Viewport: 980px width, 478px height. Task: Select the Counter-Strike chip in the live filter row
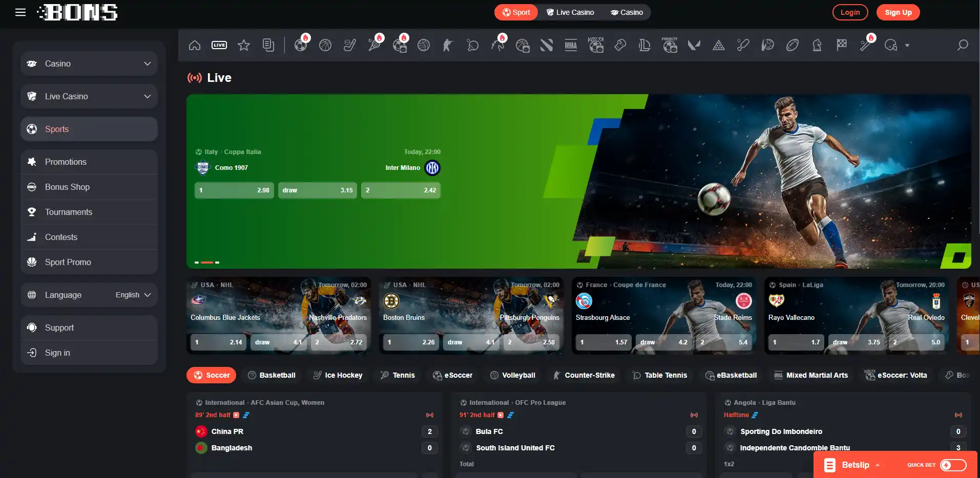point(583,375)
